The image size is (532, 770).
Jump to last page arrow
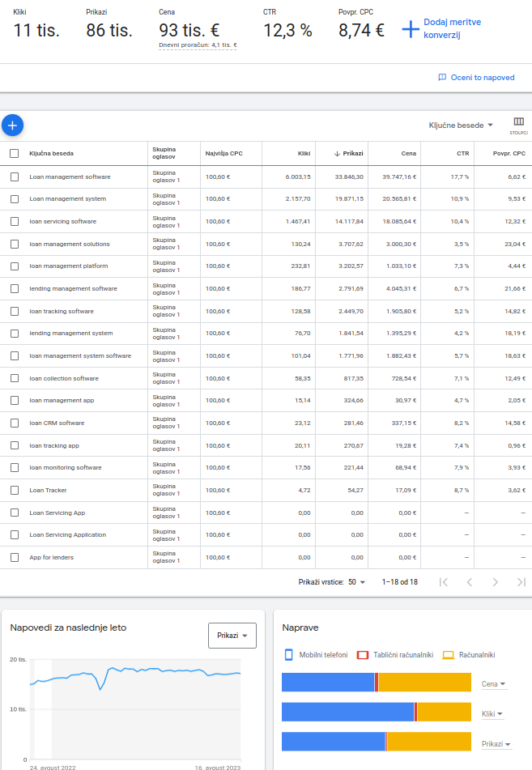click(521, 581)
